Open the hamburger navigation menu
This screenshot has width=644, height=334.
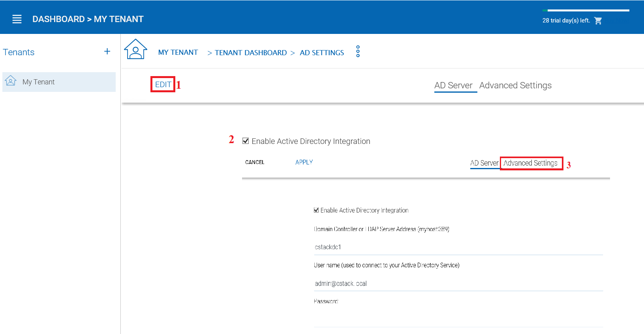pos(17,19)
